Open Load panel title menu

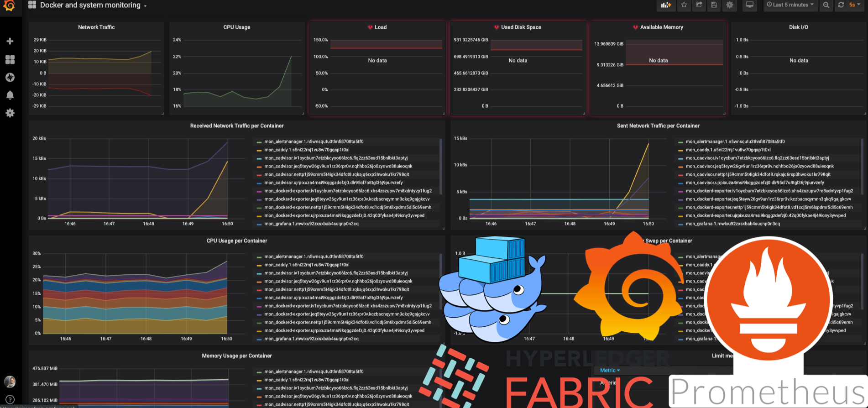381,27
